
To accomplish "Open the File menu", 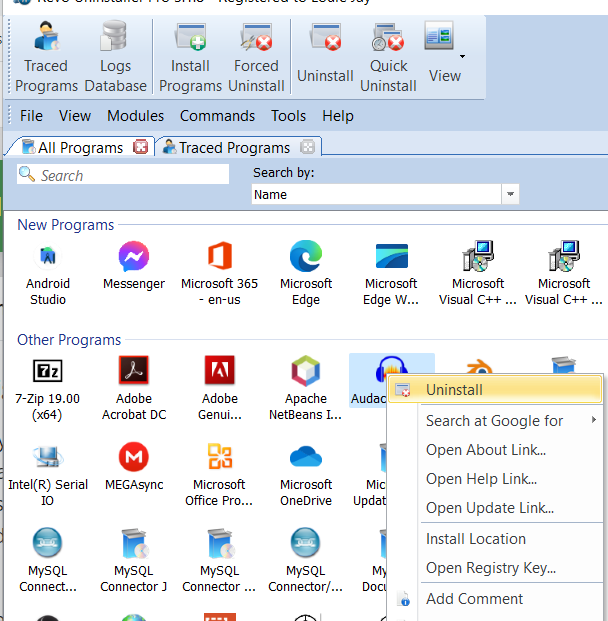I will [31, 116].
